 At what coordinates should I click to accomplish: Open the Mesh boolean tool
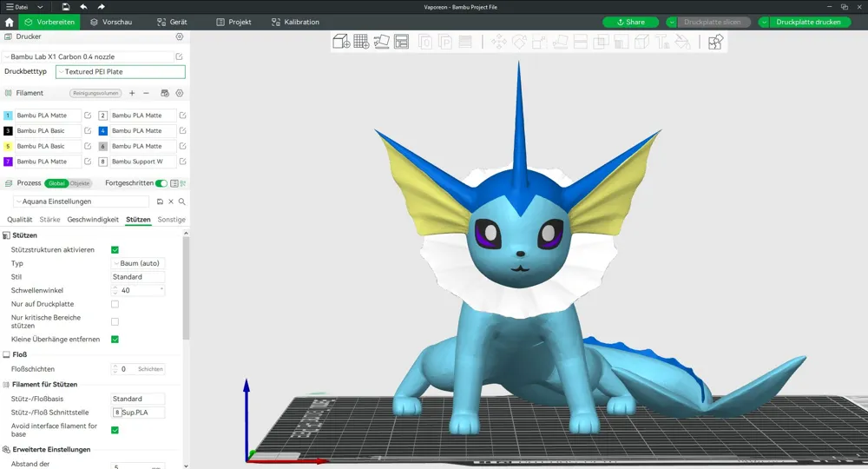coord(601,42)
